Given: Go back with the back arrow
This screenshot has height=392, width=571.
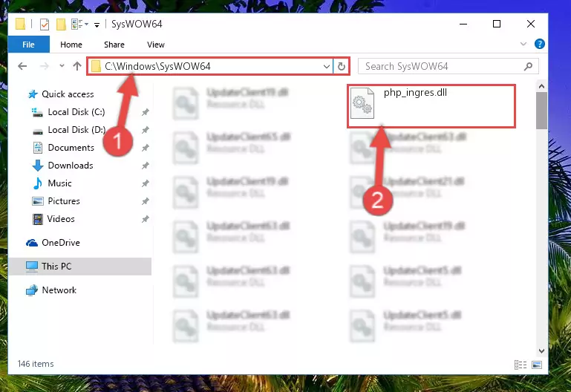Looking at the screenshot, I should (x=22, y=66).
